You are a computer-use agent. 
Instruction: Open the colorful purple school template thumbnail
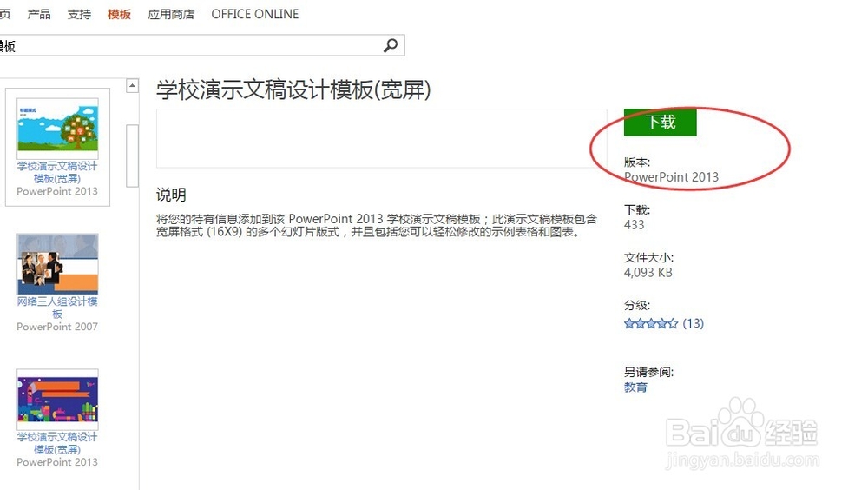(57, 401)
